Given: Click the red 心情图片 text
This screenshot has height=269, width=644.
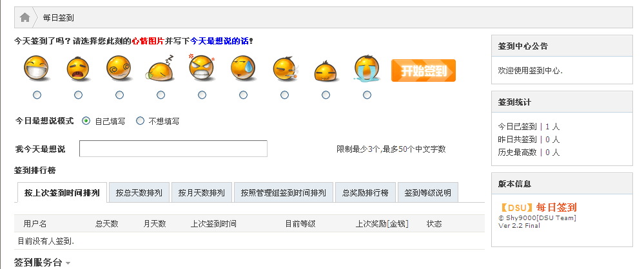Looking at the screenshot, I should tap(148, 41).
